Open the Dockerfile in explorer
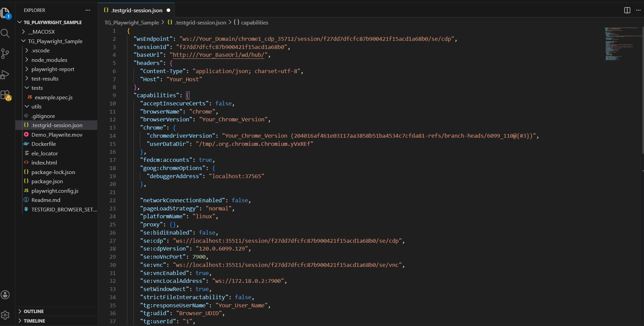 (44, 144)
